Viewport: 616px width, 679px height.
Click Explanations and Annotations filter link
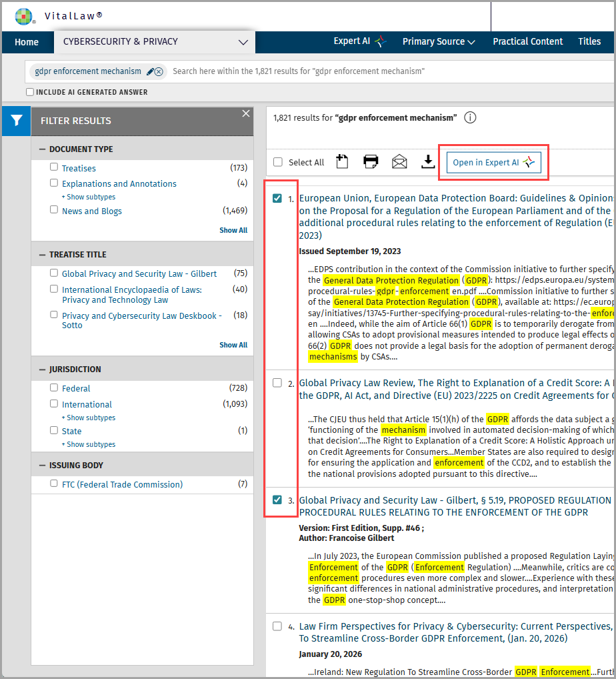[x=119, y=184]
